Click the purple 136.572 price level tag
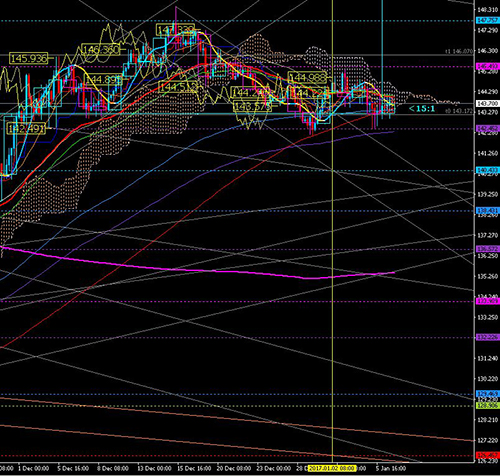500x476 pixels. click(x=488, y=249)
